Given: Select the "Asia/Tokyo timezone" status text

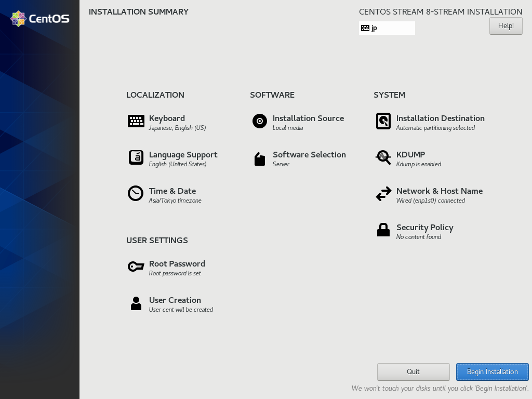Looking at the screenshot, I should coord(175,201).
